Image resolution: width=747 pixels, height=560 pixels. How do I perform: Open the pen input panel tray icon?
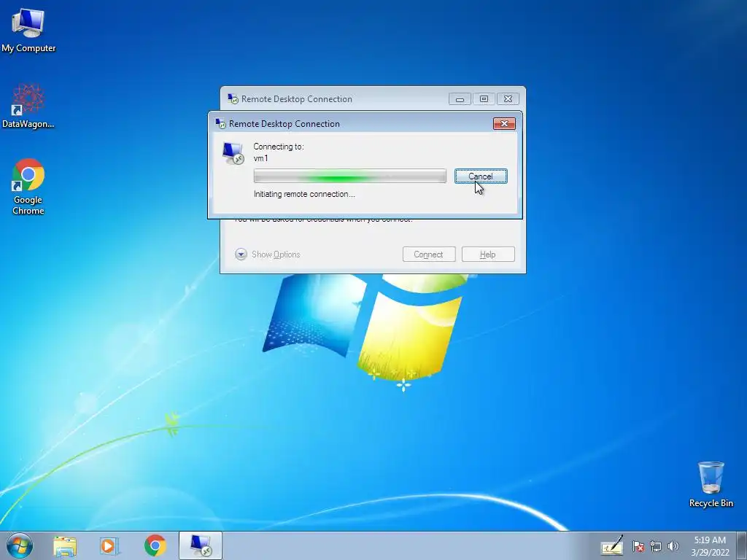pyautogui.click(x=612, y=546)
